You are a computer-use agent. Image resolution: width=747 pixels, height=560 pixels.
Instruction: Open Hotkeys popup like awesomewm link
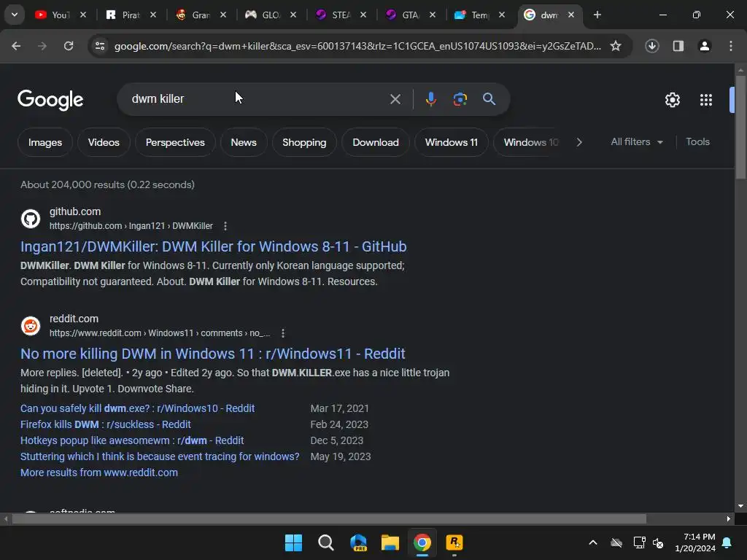pos(132,441)
